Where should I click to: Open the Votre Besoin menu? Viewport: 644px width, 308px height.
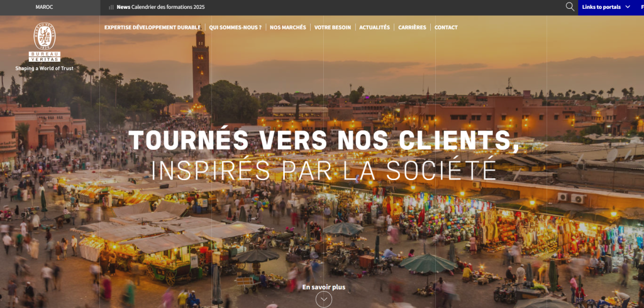point(332,28)
